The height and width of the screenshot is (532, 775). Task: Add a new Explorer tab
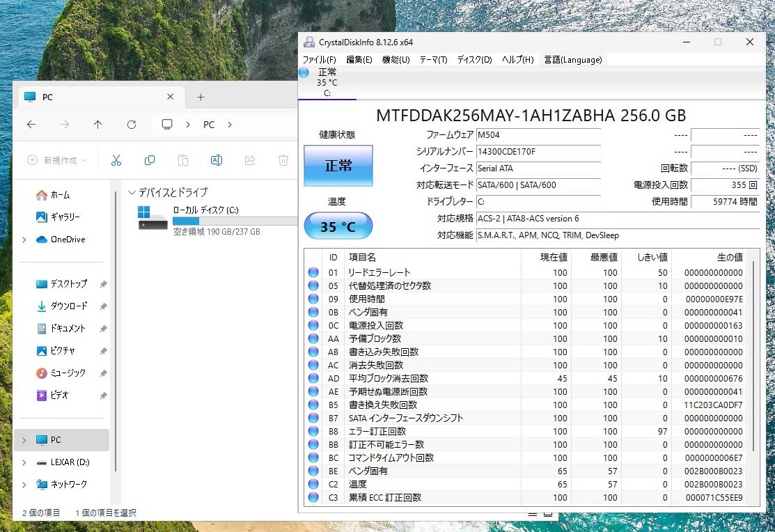[x=201, y=97]
